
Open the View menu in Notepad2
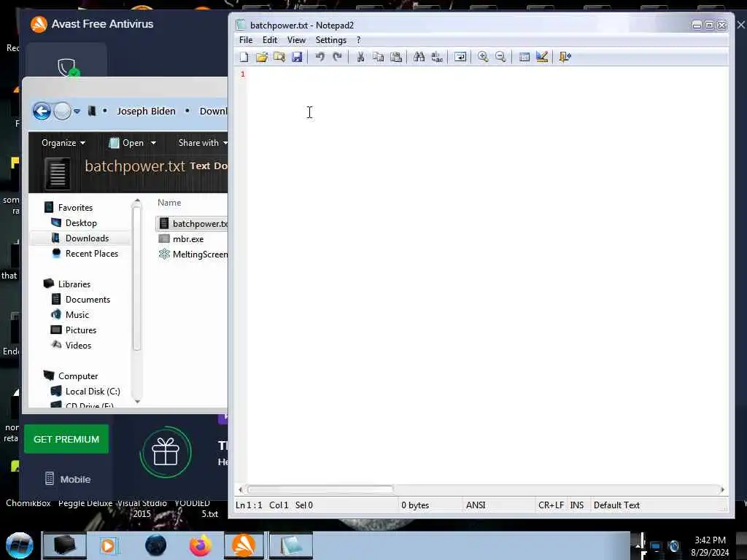[296, 40]
